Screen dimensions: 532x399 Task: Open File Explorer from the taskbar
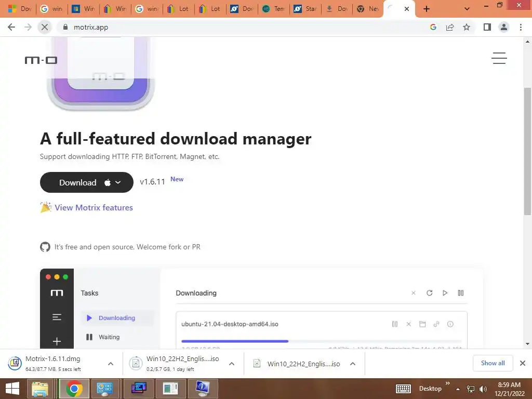point(40,389)
